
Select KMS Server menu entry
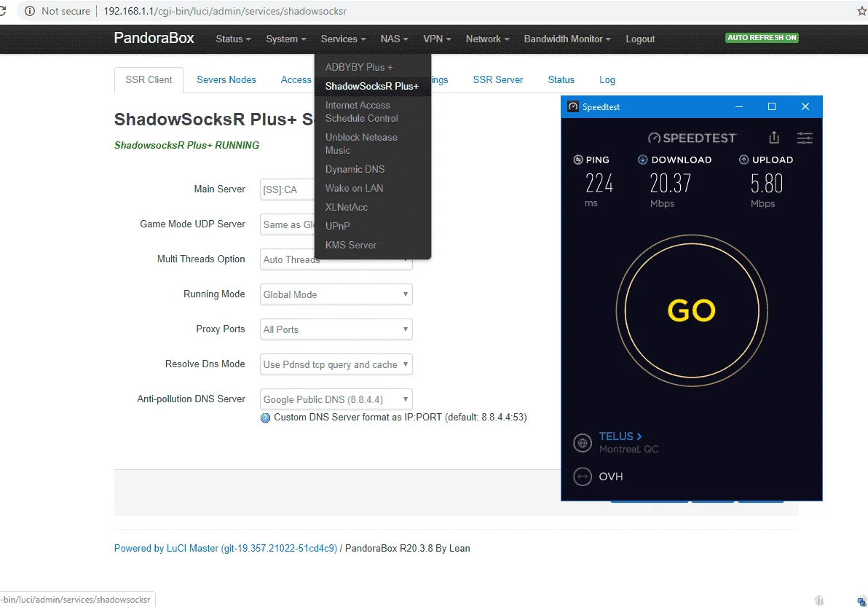pos(373,245)
